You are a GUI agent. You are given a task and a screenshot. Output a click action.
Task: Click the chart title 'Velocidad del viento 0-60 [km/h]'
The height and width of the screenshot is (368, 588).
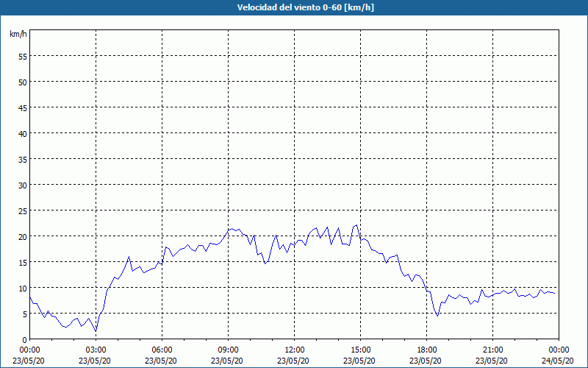(305, 7)
